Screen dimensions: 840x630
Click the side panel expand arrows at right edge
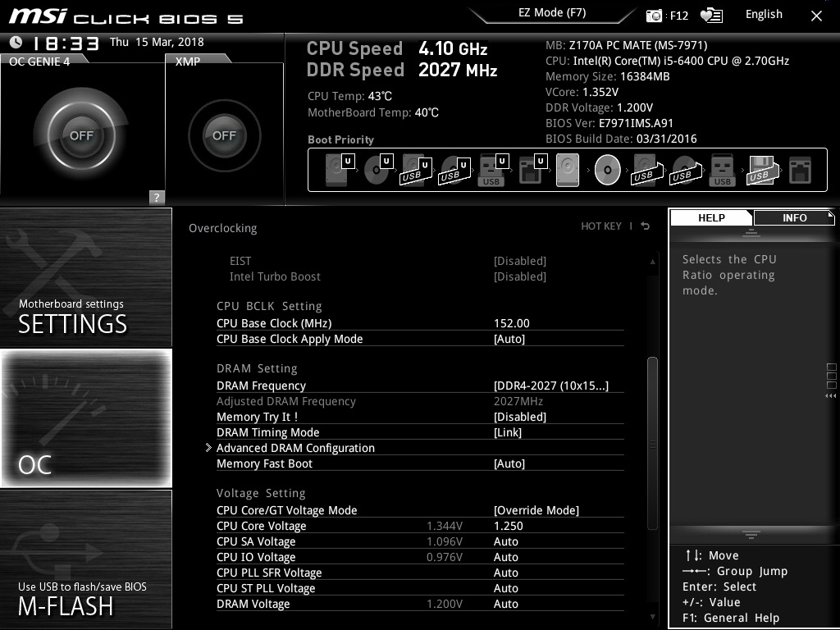click(830, 396)
